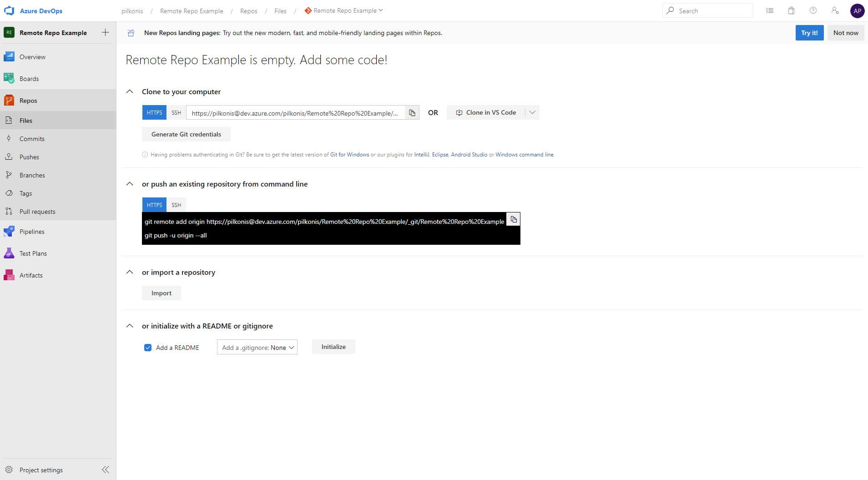Select HTTPS tab in push section

point(154,205)
